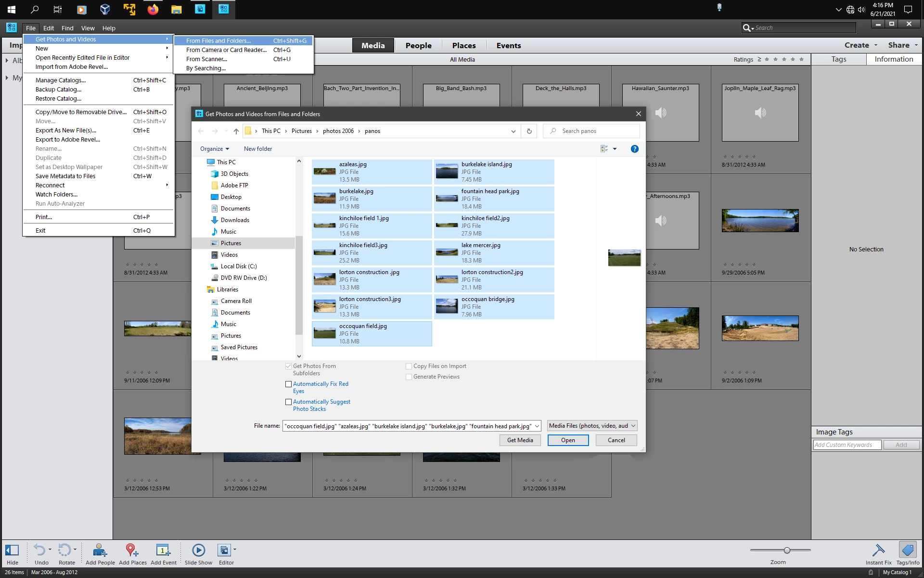The image size is (924, 578).
Task: Expand the Share dropdown
Action: (903, 45)
